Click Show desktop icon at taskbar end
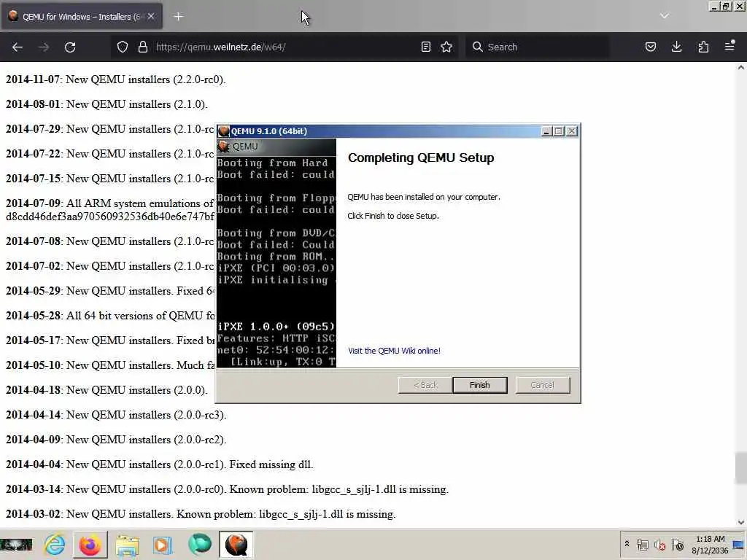 [x=740, y=544]
